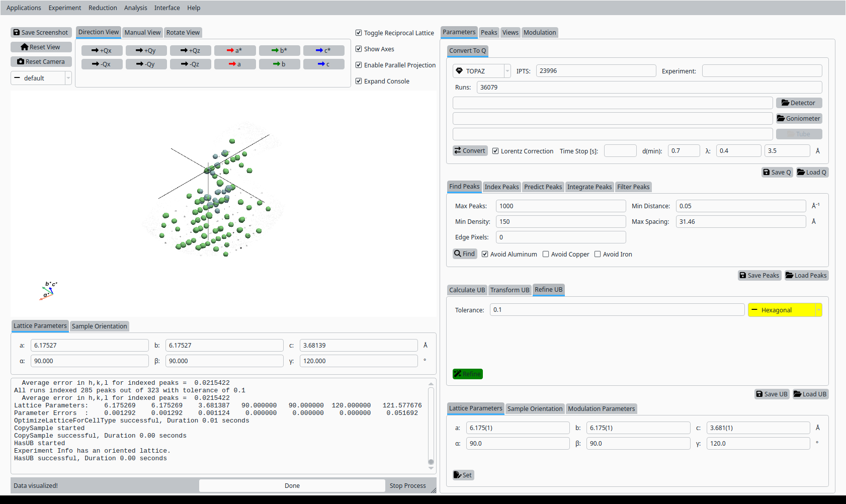The image size is (846, 504).
Task: Click the Save Screenshot button
Action: click(x=41, y=33)
